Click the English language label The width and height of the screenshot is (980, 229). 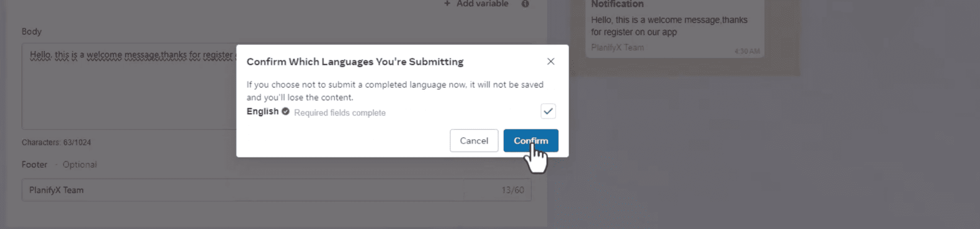tap(262, 111)
